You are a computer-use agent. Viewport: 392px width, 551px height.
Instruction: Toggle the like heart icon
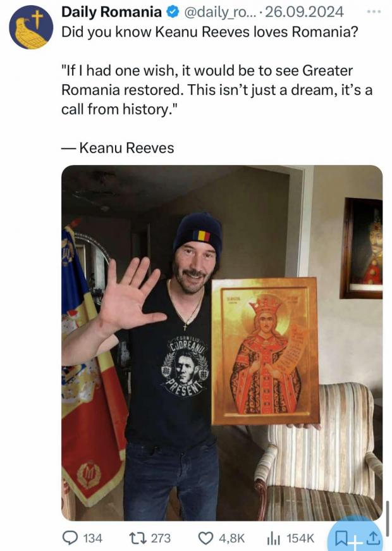(206, 538)
